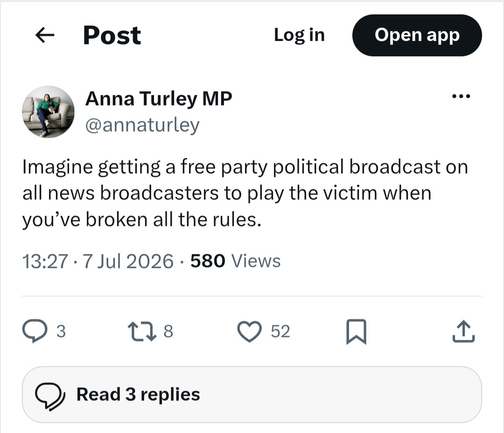This screenshot has height=433, width=504.
Task: Tap the Open app button
Action: click(x=417, y=35)
